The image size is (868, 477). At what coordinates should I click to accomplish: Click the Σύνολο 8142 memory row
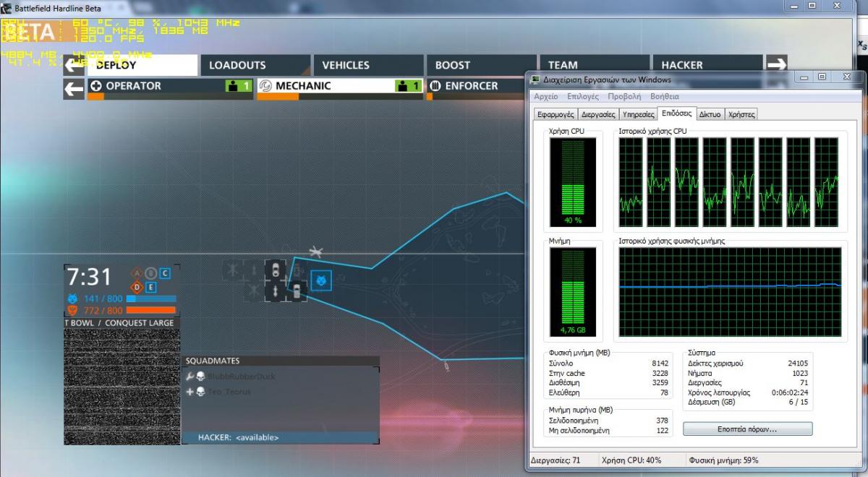click(608, 363)
